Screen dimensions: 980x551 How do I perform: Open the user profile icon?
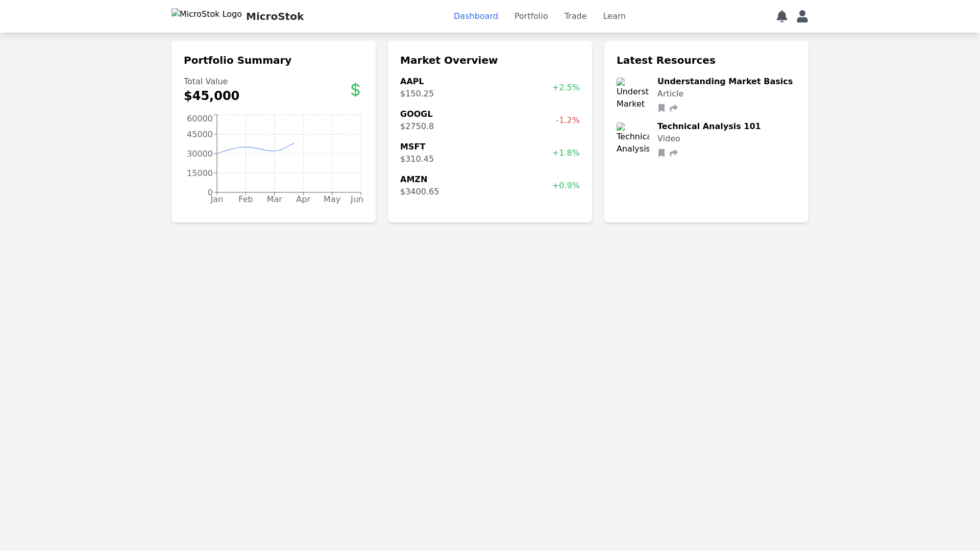pos(802,16)
